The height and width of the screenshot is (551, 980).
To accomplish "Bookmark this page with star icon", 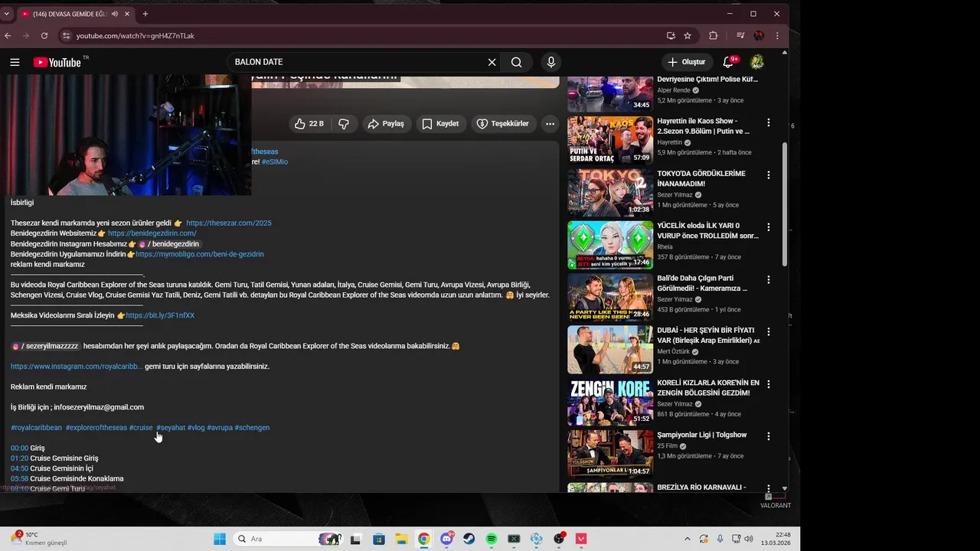I will tap(688, 35).
